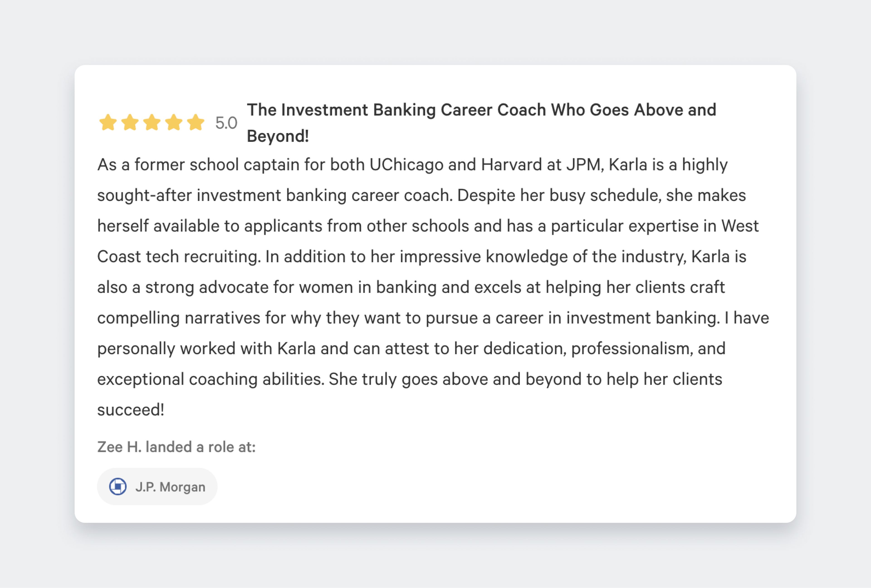This screenshot has width=871, height=588.
Task: Click the fourth yellow rating star
Action: 174,122
